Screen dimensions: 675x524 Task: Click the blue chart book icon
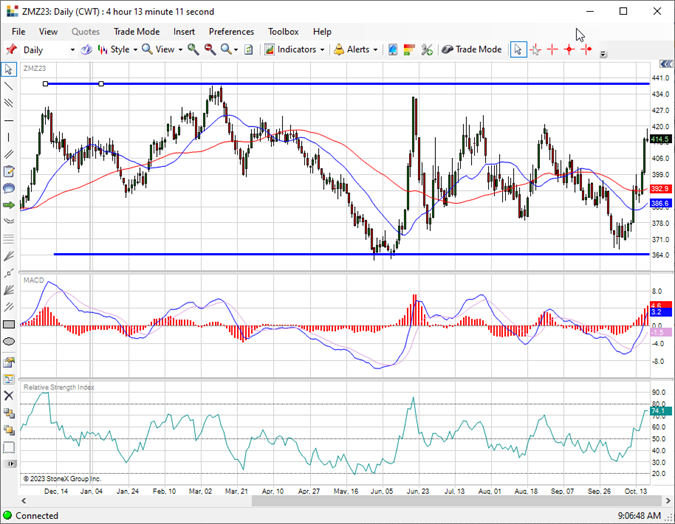[x=393, y=50]
